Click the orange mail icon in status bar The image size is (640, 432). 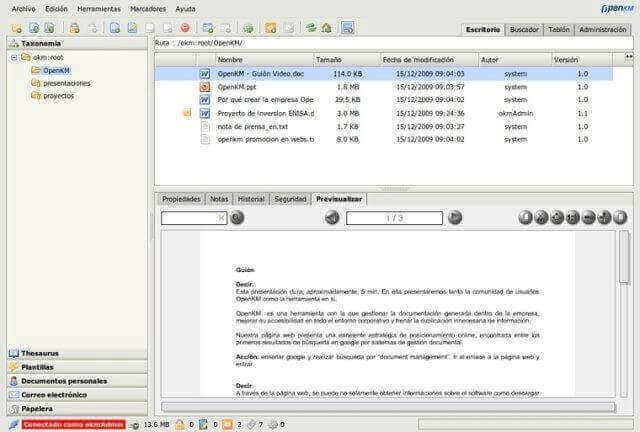point(227,425)
